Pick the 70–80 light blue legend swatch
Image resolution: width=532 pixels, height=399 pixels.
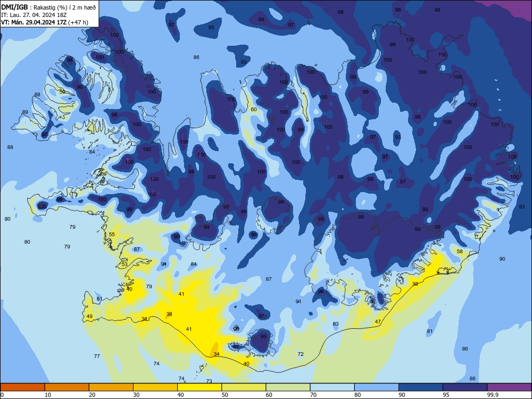332,387
